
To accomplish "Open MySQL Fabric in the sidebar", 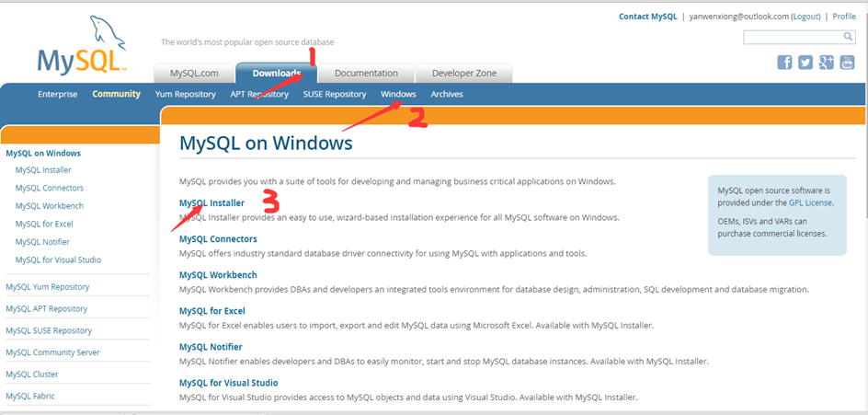I will click(x=30, y=397).
